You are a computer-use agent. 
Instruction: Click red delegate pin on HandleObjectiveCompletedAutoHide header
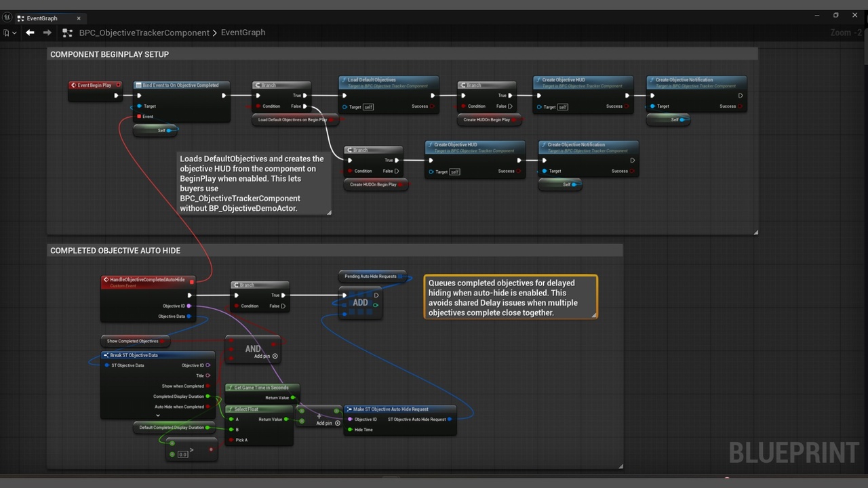click(x=192, y=281)
